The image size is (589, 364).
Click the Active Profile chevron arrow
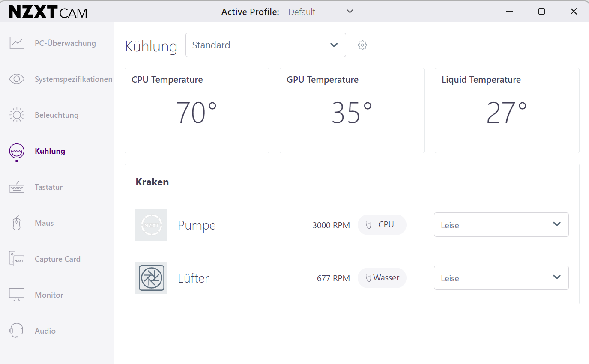coord(350,12)
